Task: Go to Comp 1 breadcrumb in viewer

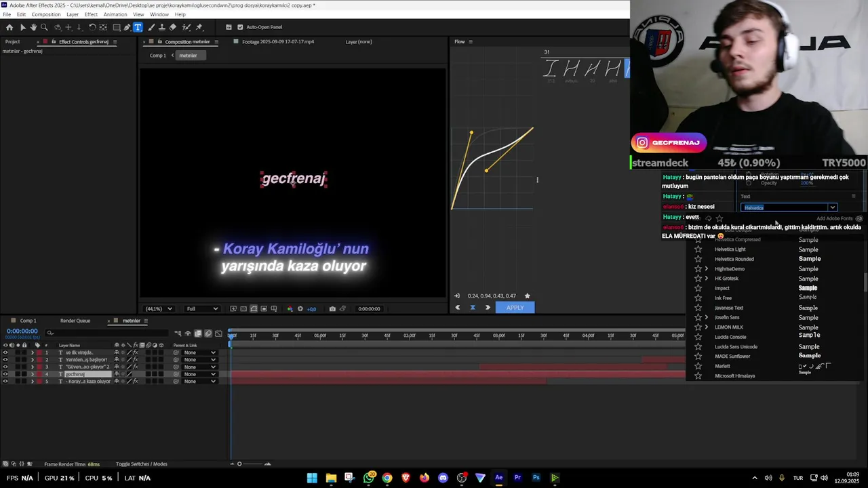Action: (157, 56)
